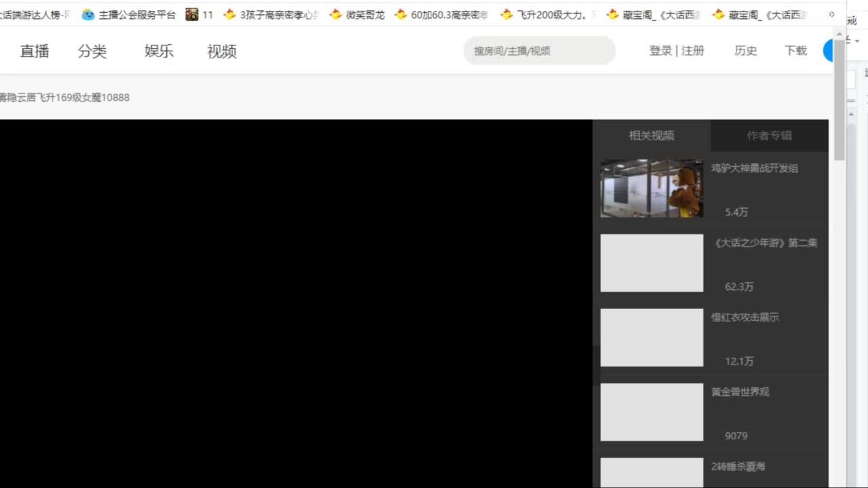The height and width of the screenshot is (488, 868).
Task: Focus the 搜房间/主播/视频 search box
Action: click(x=539, y=51)
